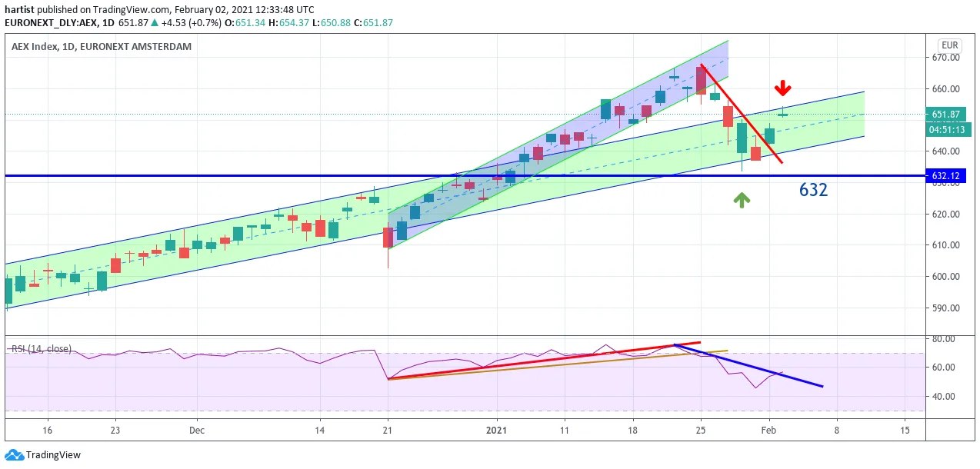This screenshot has height=469, width=980.
Task: Click the 2021 label on time axis
Action: click(x=497, y=430)
